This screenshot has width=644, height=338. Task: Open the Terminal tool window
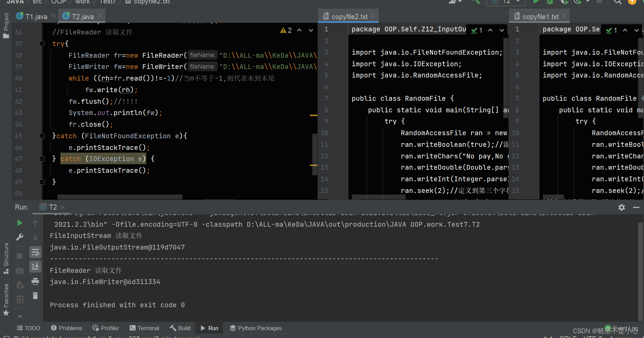pos(144,328)
